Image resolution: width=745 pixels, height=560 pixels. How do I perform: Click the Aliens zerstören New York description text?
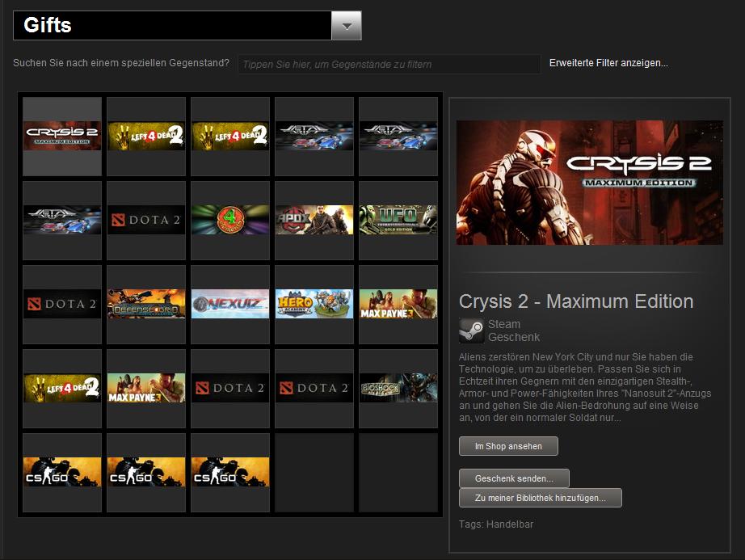(x=585, y=387)
